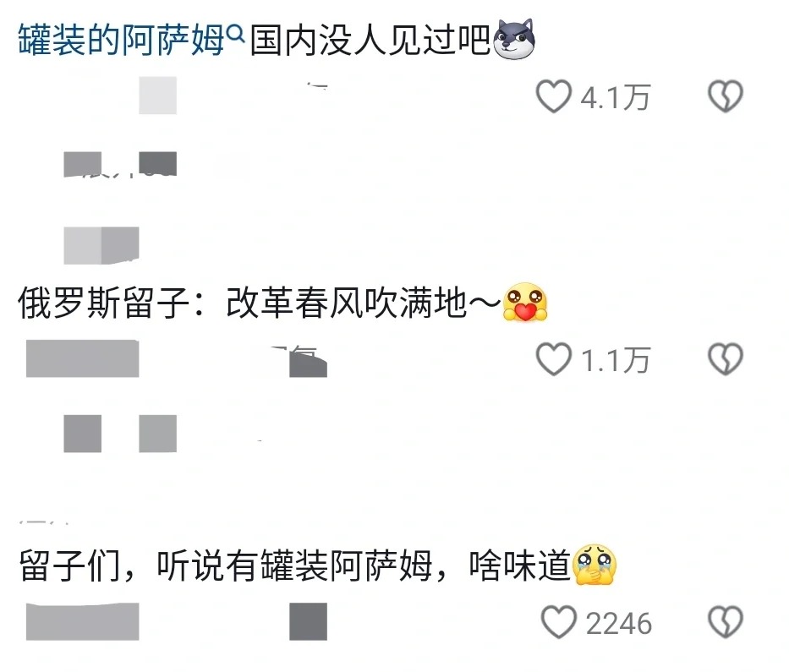Image resolution: width=789 pixels, height=672 pixels.
Task: Dislike the comment with 4.1万 likes
Action: click(725, 96)
